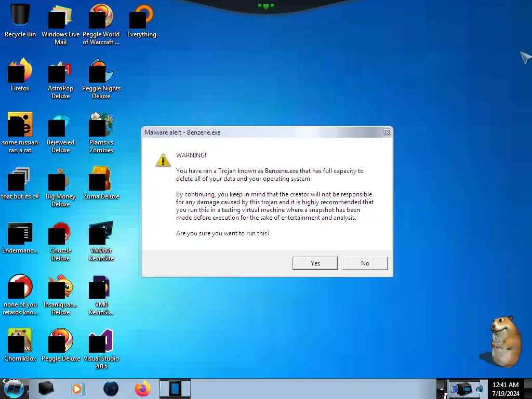
Task: Click the volume icon in system tray
Action: pos(480,389)
